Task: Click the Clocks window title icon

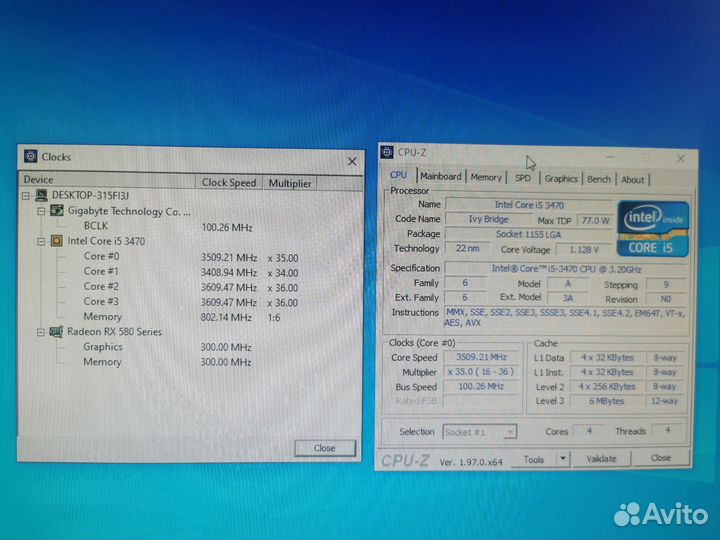Action: [x=31, y=156]
